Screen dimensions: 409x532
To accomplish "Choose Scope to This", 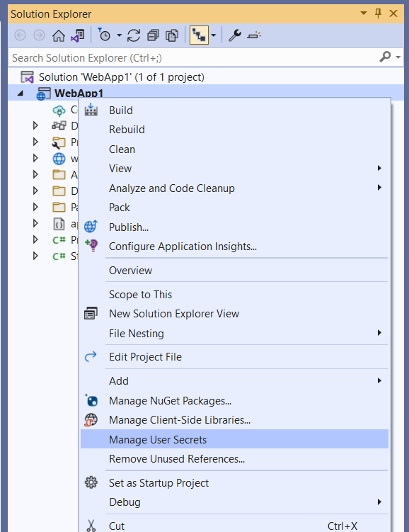I will tap(234, 295).
